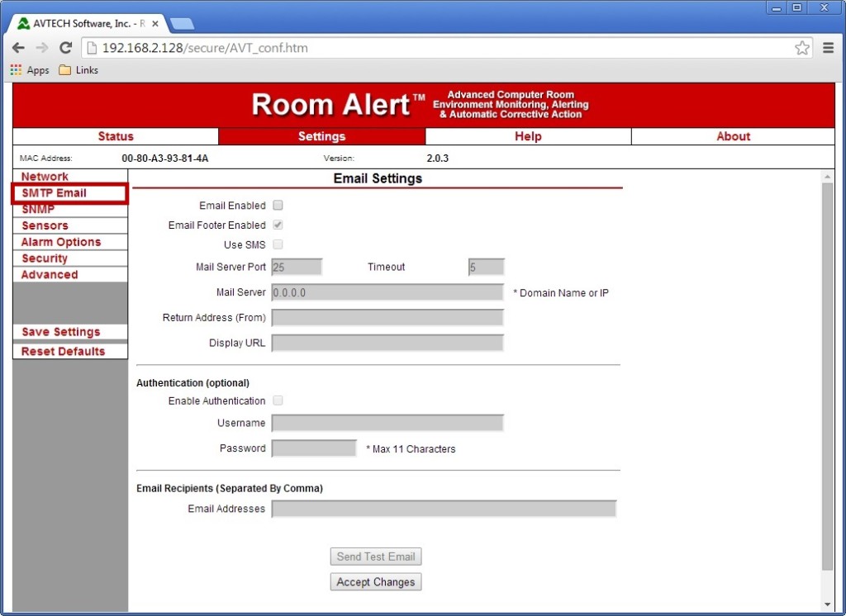
Task: Enable the Email Enabled checkbox
Action: tap(278, 206)
